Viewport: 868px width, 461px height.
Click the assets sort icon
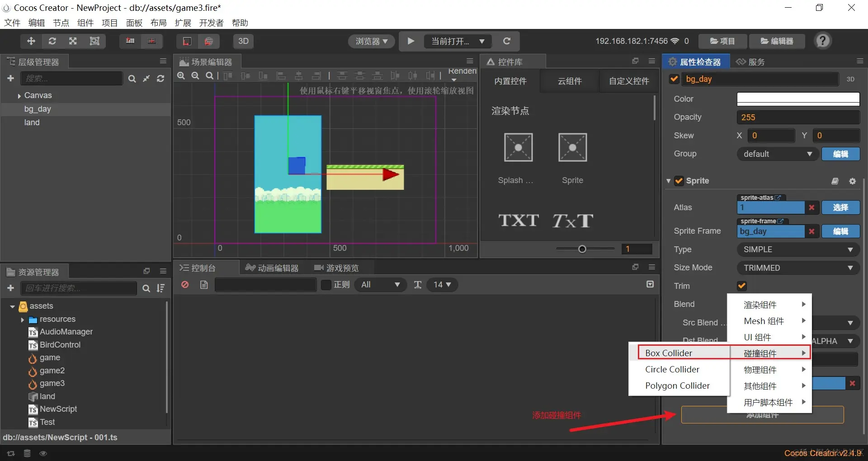pyautogui.click(x=160, y=288)
